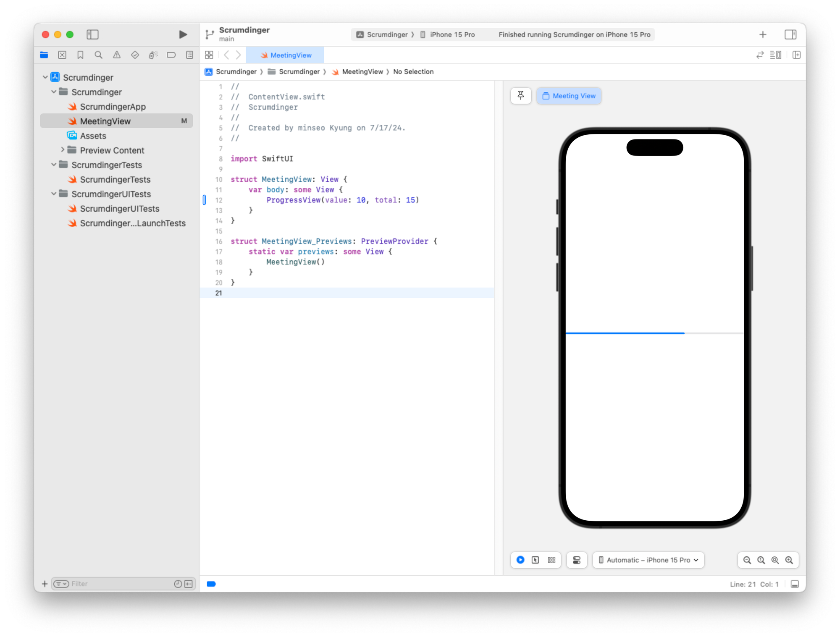Click the Run play button in toolbar
Image resolution: width=840 pixels, height=637 pixels.
tap(183, 34)
